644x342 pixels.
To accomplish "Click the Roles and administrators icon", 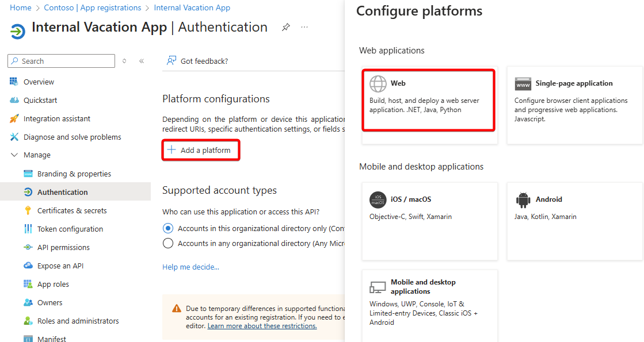I will click(x=28, y=321).
